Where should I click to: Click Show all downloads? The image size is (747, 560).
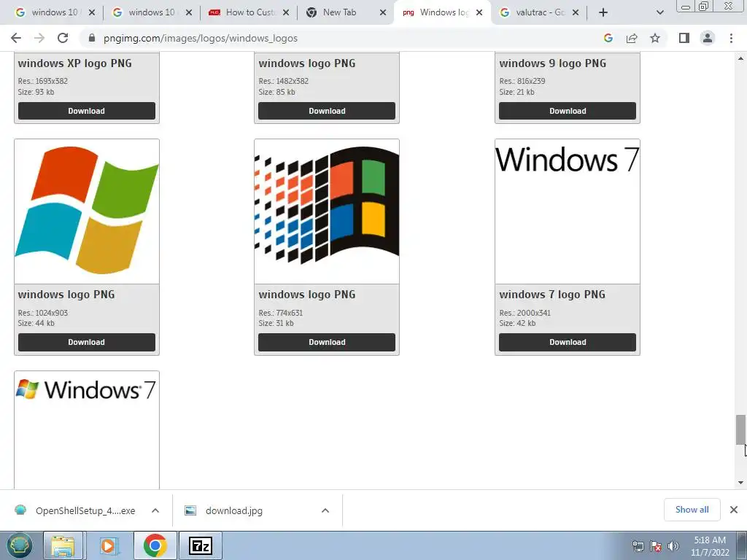click(x=692, y=510)
